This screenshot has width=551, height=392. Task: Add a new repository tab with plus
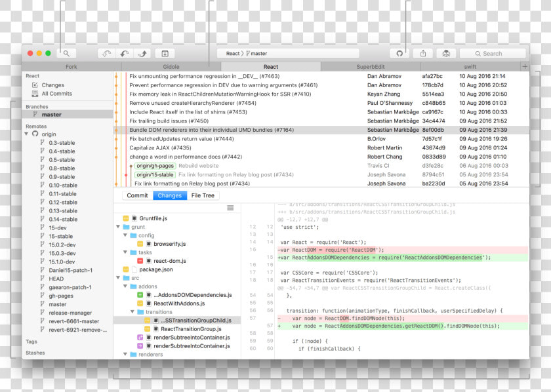tap(525, 66)
